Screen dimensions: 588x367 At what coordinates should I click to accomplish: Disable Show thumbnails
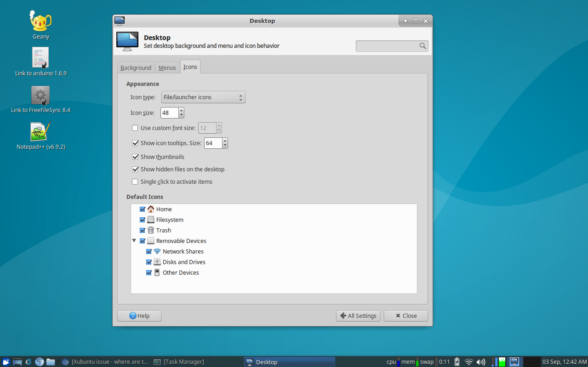coord(135,157)
